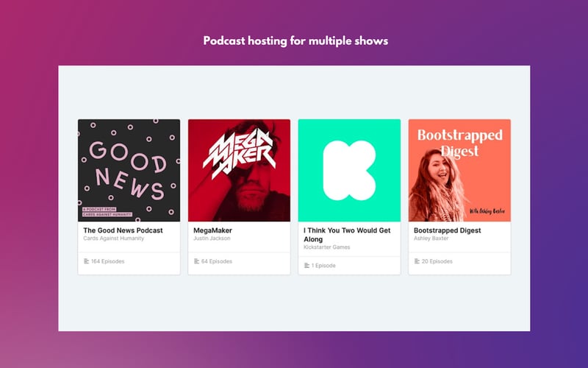588x368 pixels.
Task: View the 20 Episodes count
Action: [x=437, y=261]
